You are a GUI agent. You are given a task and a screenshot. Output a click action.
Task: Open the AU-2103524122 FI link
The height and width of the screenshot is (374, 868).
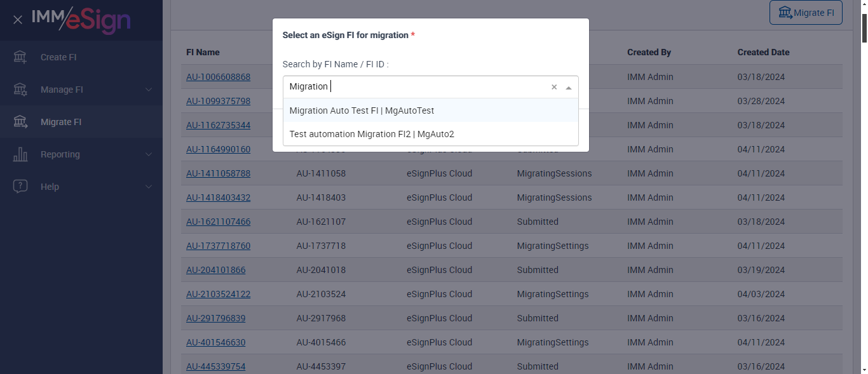(218, 294)
